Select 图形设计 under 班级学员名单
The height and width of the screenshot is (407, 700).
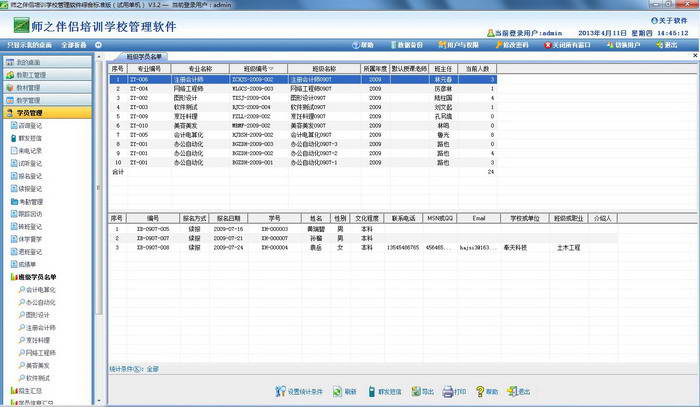coord(34,315)
